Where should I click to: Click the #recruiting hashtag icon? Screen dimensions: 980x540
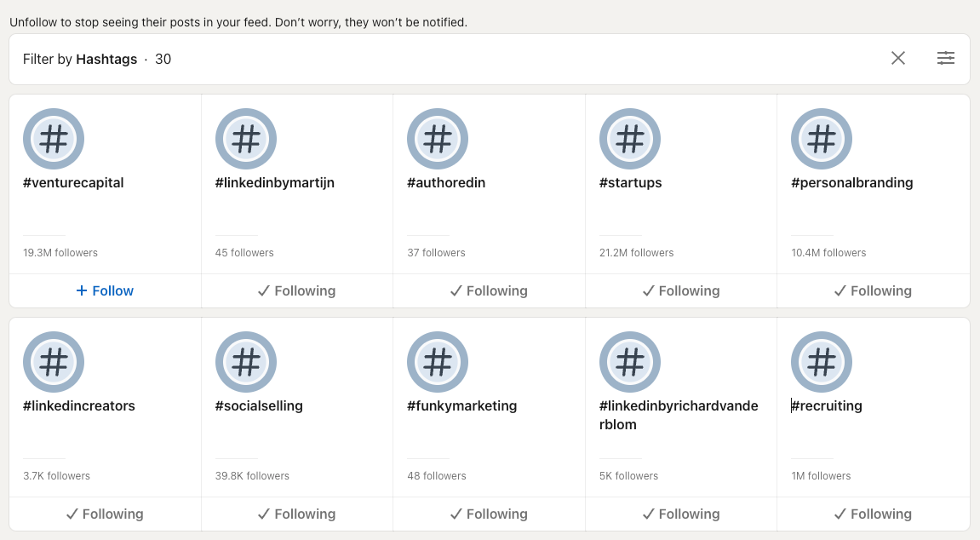point(822,361)
